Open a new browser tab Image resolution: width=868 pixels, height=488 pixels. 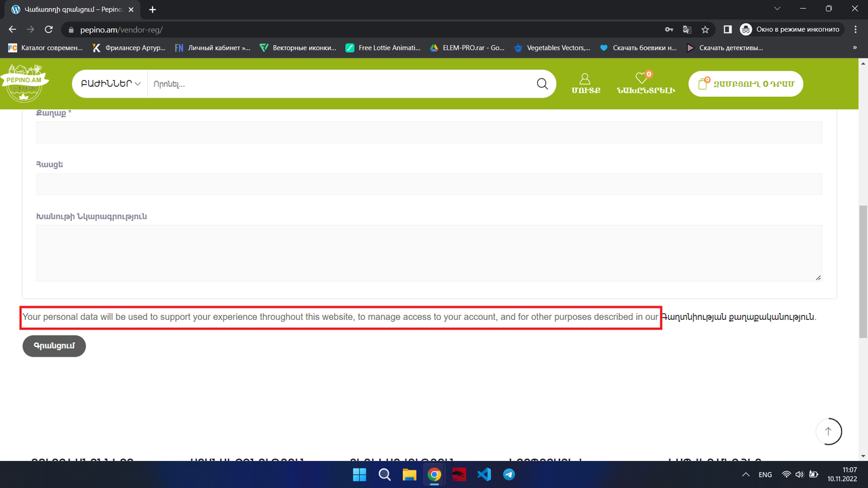coord(153,9)
